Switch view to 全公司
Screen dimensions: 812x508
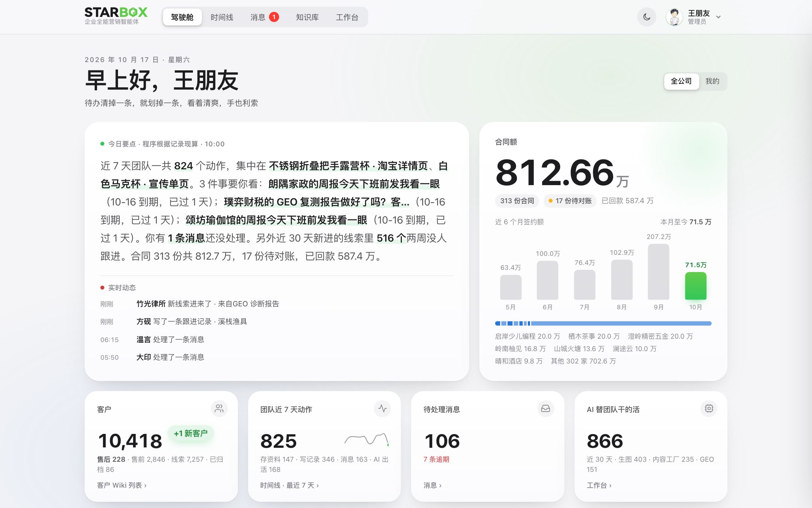681,81
